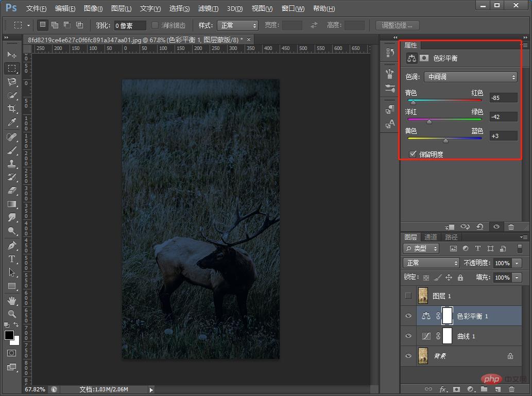The height and width of the screenshot is (396, 532).
Task: Create a new group folder icon
Action: click(484, 389)
